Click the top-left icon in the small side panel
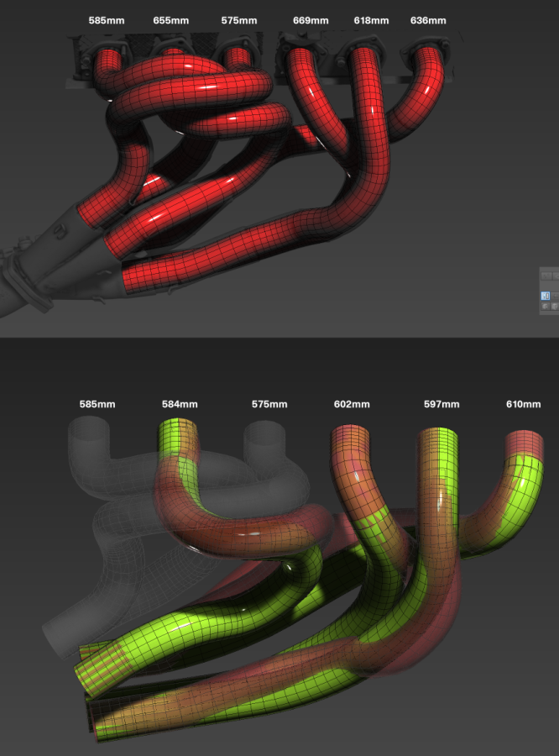 (546, 276)
